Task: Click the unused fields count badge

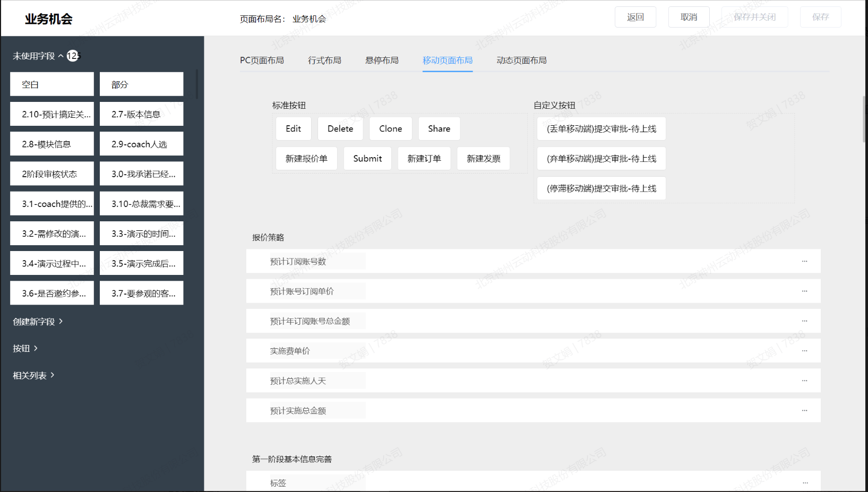Action: (73, 56)
